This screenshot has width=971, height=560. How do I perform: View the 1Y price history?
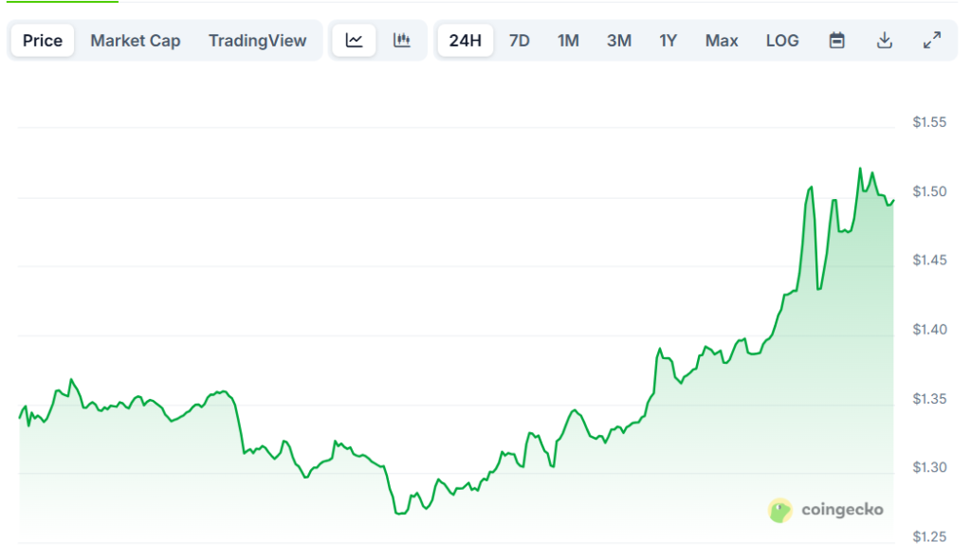click(669, 41)
